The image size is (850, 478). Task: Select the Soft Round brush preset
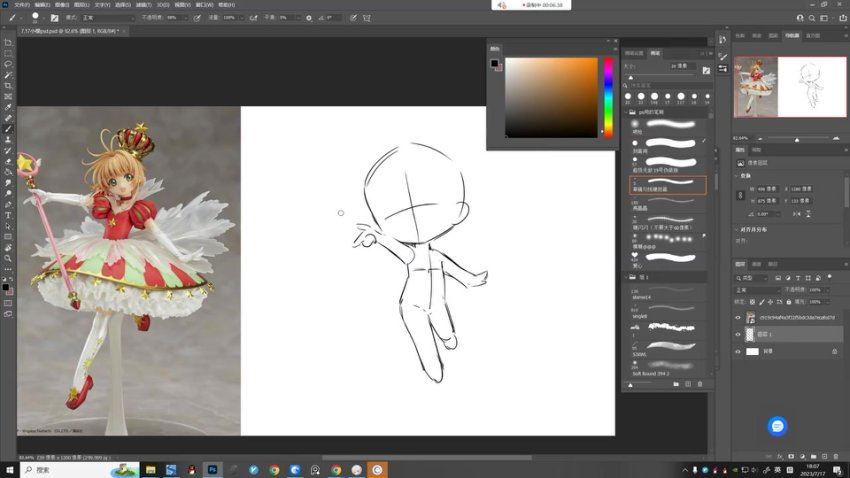tap(669, 367)
